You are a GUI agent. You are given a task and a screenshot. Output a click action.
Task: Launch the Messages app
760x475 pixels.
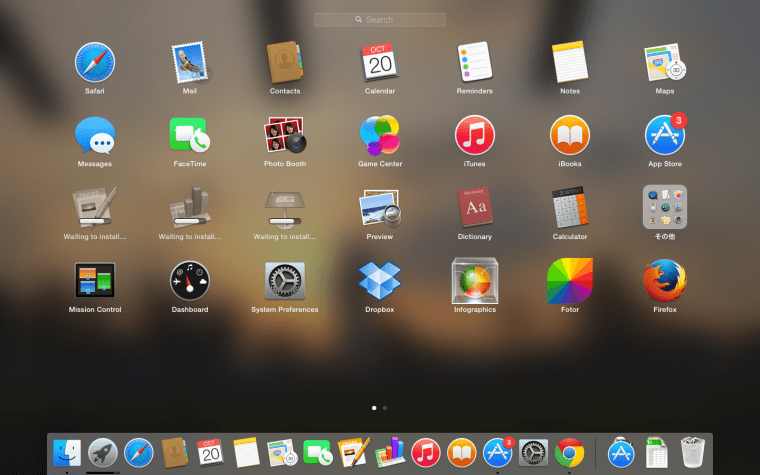tap(95, 135)
